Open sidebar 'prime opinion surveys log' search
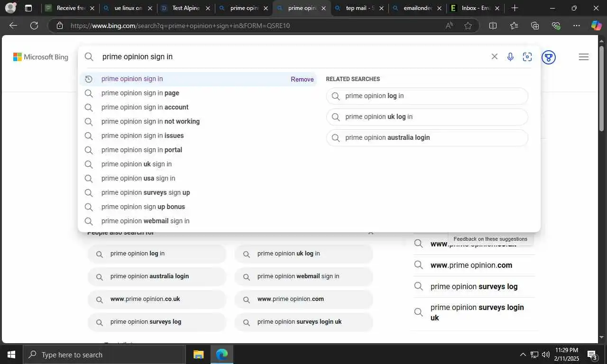This screenshot has width=607, height=364. coord(474,287)
